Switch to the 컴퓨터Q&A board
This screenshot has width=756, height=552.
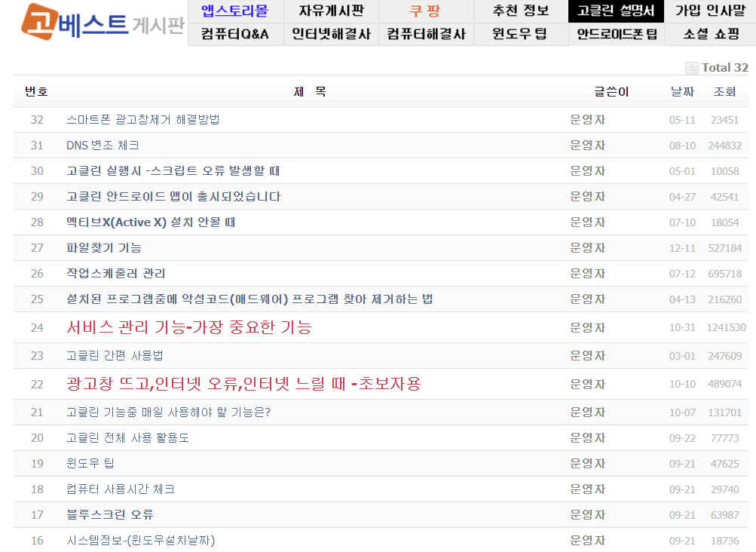tap(234, 34)
